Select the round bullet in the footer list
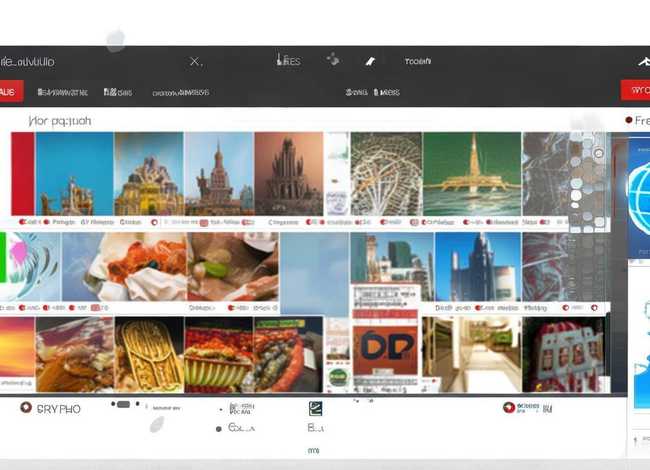 (218, 429)
